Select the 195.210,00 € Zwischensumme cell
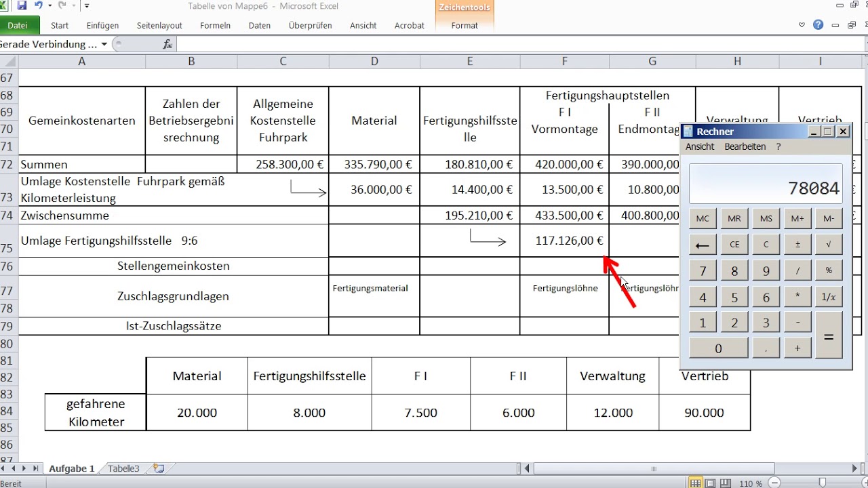Viewport: 868px width, 488px height. [x=470, y=216]
